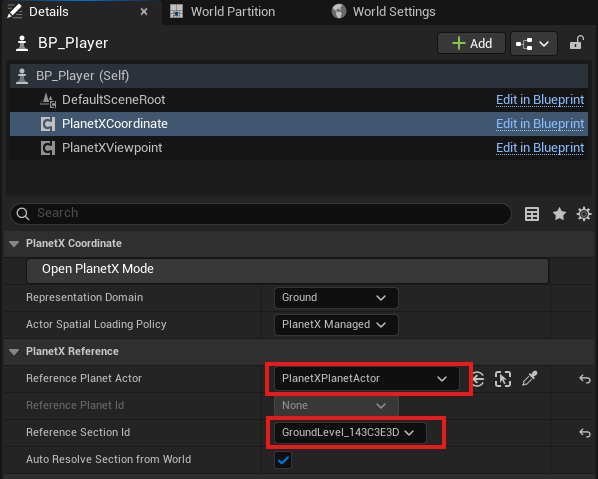Click the DefaultSceneRoot component icon
This screenshot has width=598, height=479.
click(48, 100)
